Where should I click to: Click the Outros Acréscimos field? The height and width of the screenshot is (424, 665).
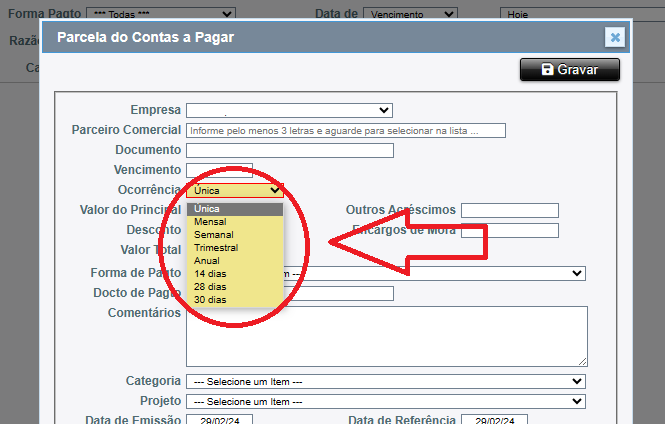(x=509, y=210)
